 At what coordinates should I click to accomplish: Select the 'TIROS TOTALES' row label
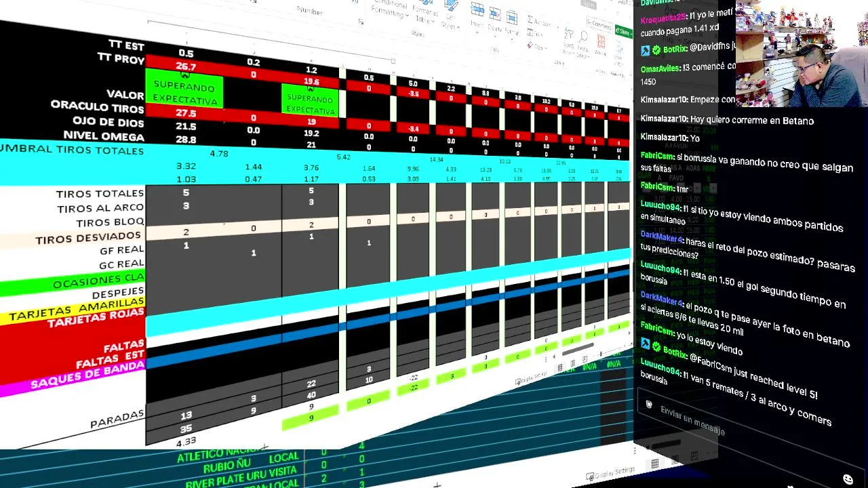100,194
